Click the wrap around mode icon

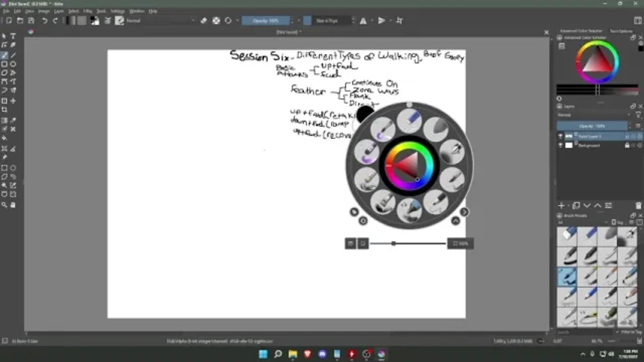(399, 21)
